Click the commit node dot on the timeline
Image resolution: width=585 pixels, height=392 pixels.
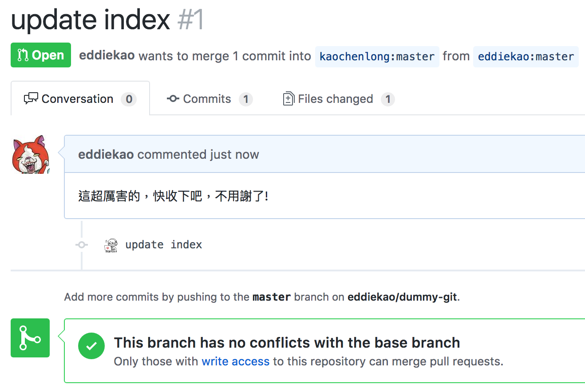pyautogui.click(x=82, y=244)
